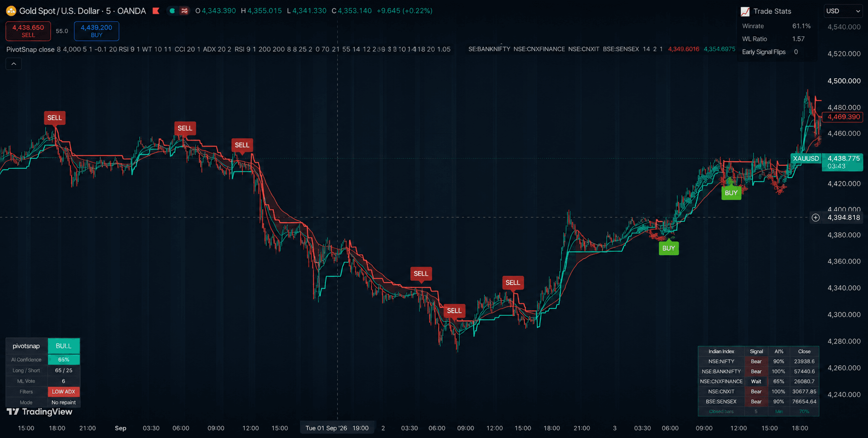Viewport: 868px width, 438px height.
Task: Open the TradingView logo link
Action: (x=39, y=412)
